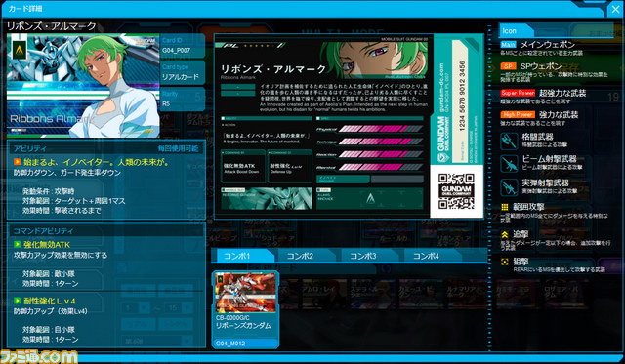Click the beam shooting weapon (ビーム射撃武器) icon
This screenshot has width=625, height=364.
pyautogui.click(x=509, y=164)
